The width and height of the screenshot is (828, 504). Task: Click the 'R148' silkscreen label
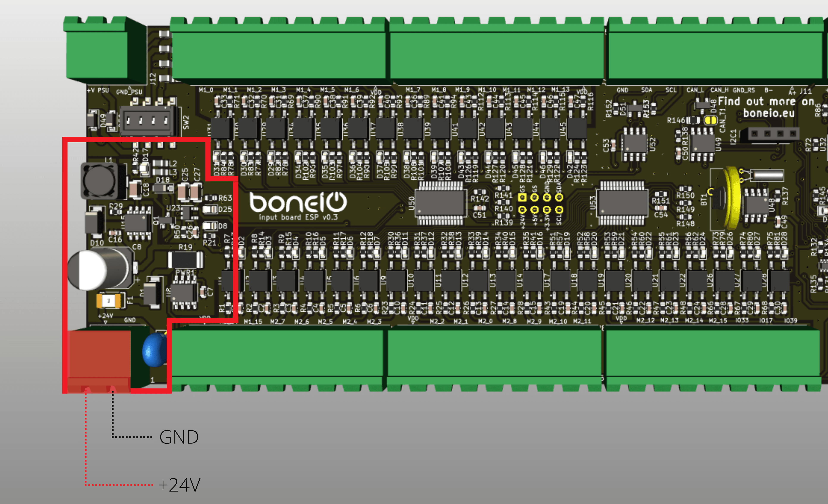pos(685,224)
